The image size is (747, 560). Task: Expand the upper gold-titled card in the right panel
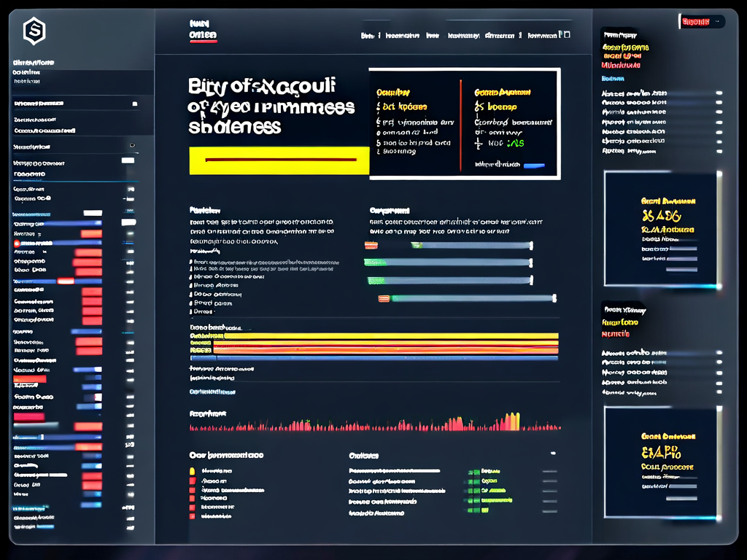662,227
